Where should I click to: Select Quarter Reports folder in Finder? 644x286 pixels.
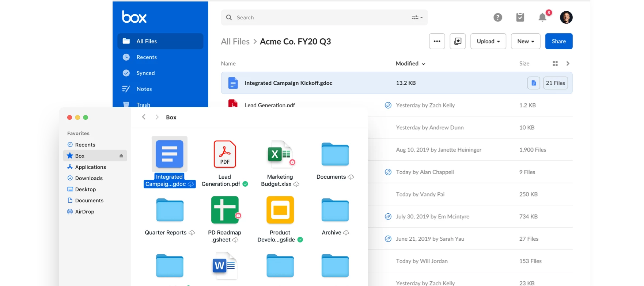[x=170, y=210]
